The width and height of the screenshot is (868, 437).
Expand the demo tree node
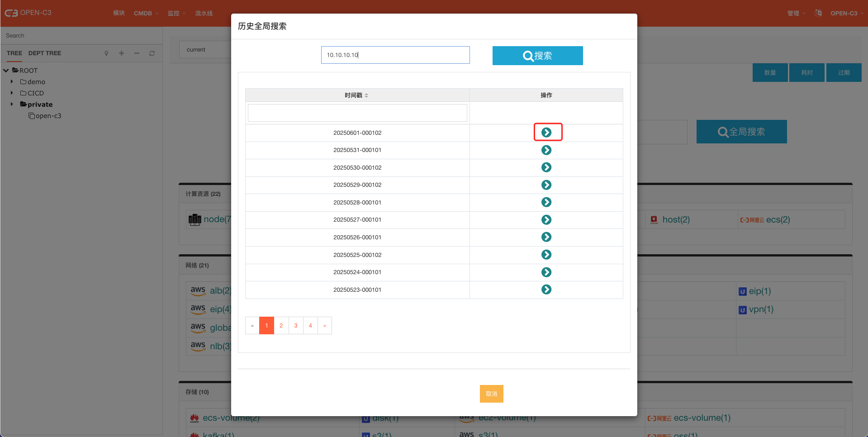point(12,82)
